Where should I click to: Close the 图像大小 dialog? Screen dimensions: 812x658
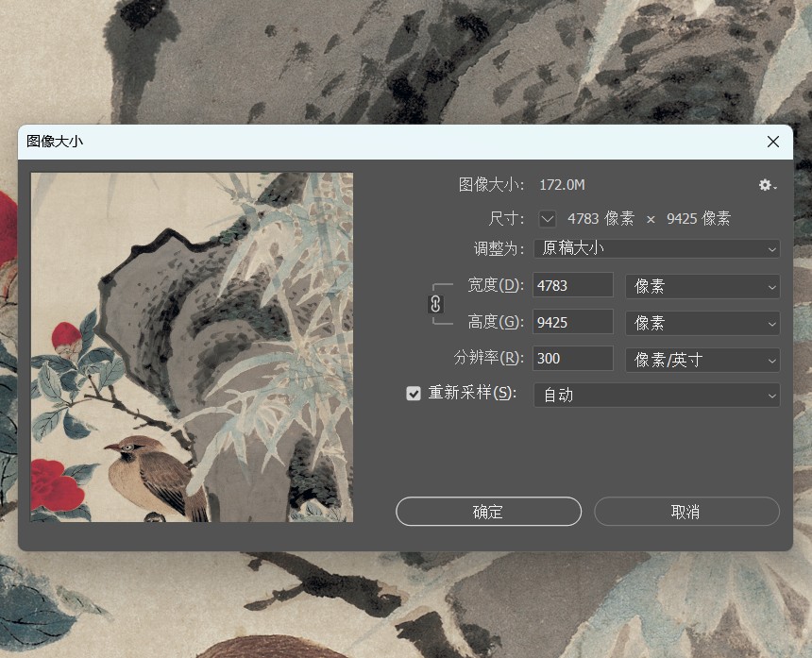773,142
